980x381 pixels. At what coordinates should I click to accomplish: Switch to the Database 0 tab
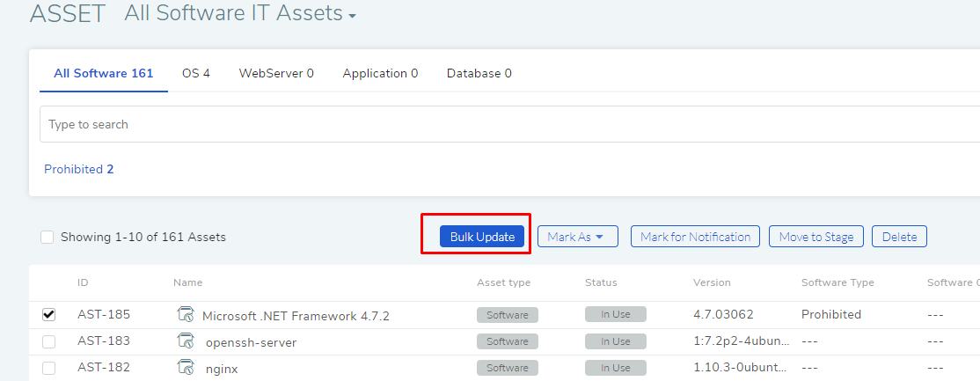coord(479,73)
